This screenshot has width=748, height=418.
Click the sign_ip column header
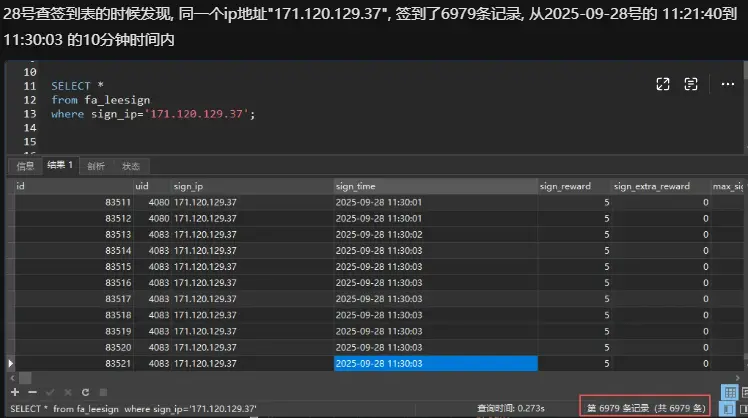(252, 186)
